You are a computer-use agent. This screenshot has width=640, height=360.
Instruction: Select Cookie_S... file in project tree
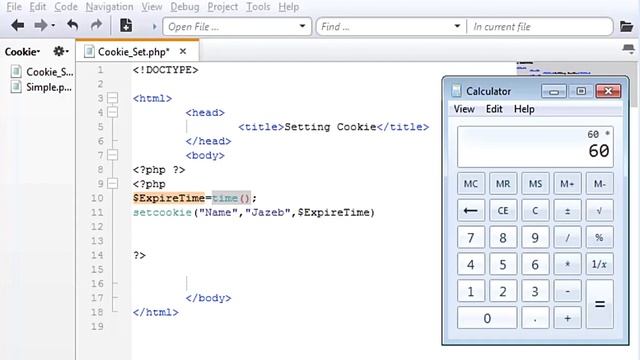click(x=42, y=72)
